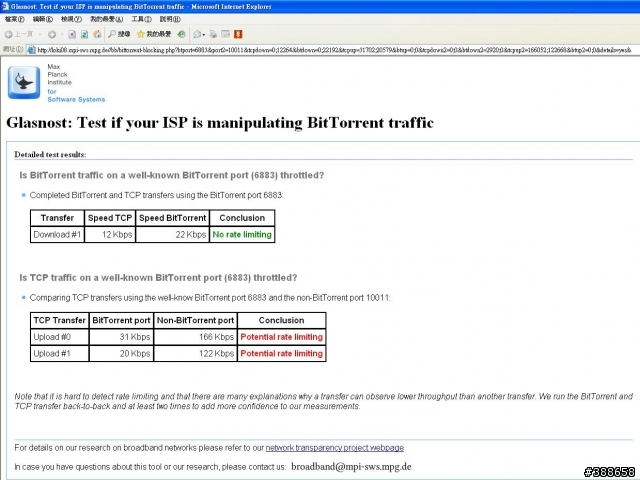Viewport: 640px width, 480px height.
Task: Refresh the page with the Refresh icon
Action: pyautogui.click(x=84, y=34)
